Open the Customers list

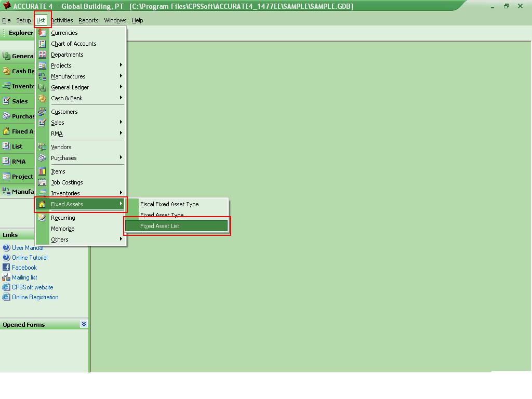[64, 112]
